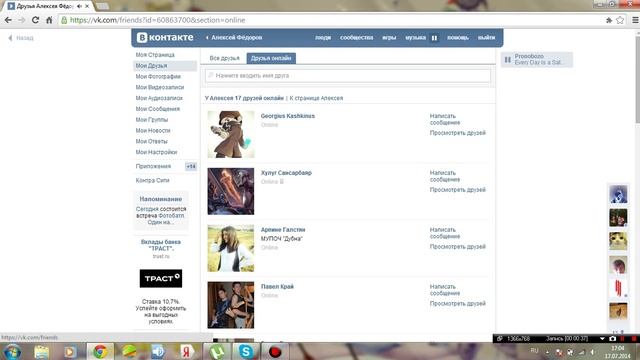Viewport: 640px width, 360px height.
Task: Select the Друзья онлайн tab
Action: (271, 58)
